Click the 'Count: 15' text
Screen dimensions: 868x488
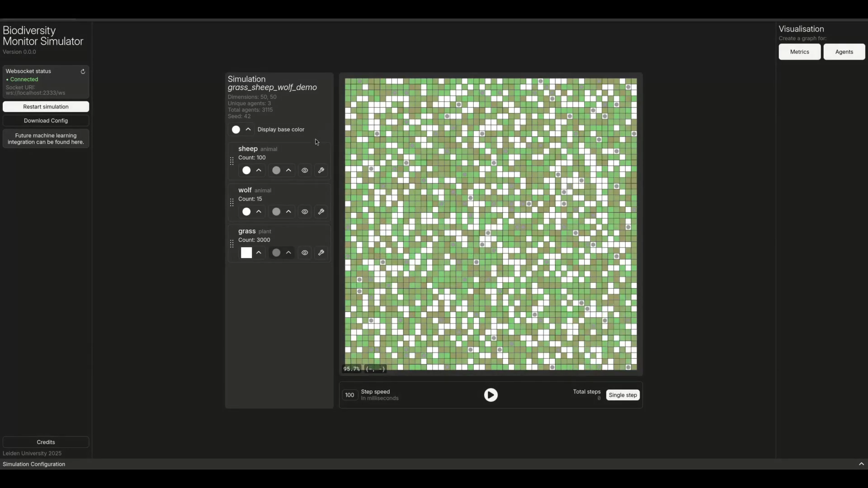pyautogui.click(x=250, y=199)
